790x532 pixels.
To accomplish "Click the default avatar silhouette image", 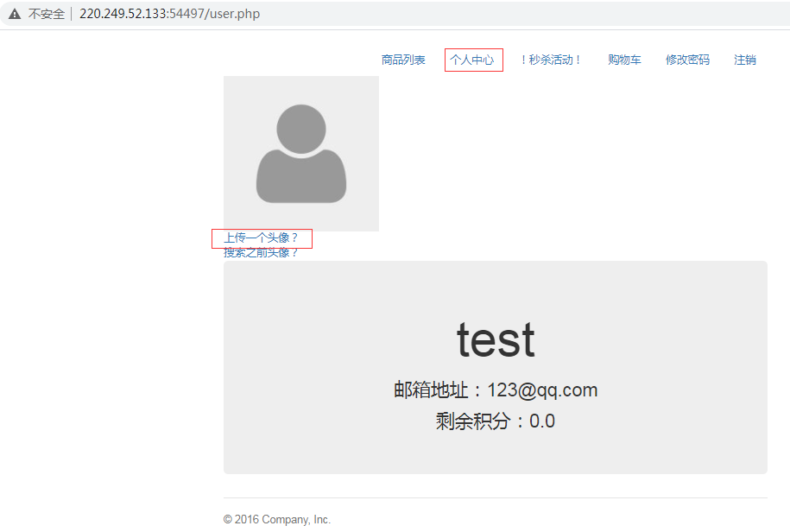I will click(x=300, y=154).
